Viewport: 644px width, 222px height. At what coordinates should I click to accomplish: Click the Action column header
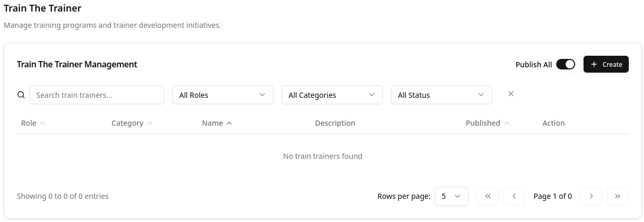[554, 123]
